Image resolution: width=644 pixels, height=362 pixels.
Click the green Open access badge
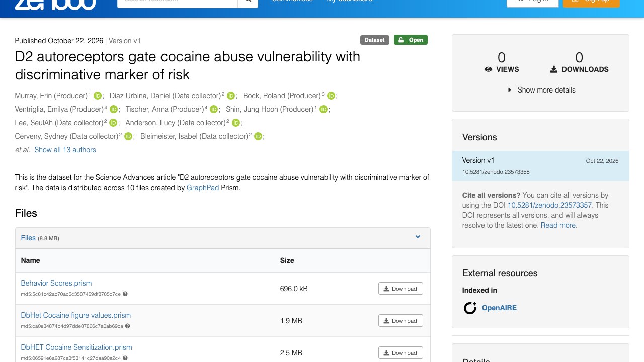click(x=411, y=40)
